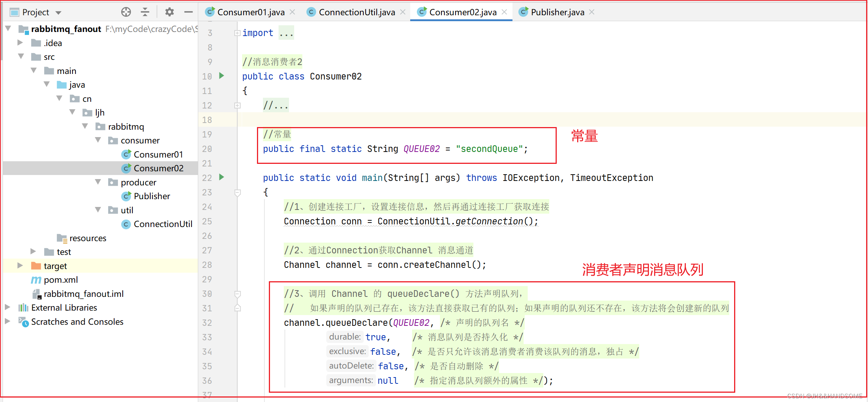This screenshot has width=868, height=402.
Task: Click the Project panel window icon
Action: click(15, 12)
